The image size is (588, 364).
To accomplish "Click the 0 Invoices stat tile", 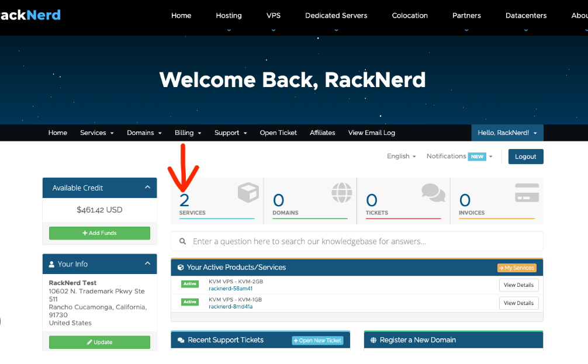I will (497, 201).
